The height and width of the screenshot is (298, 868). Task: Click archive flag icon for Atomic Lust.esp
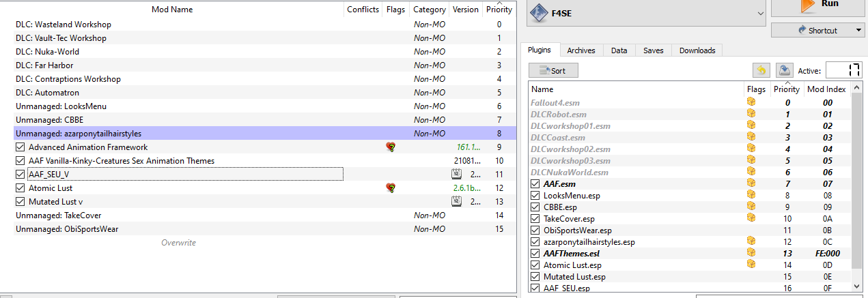tap(751, 265)
